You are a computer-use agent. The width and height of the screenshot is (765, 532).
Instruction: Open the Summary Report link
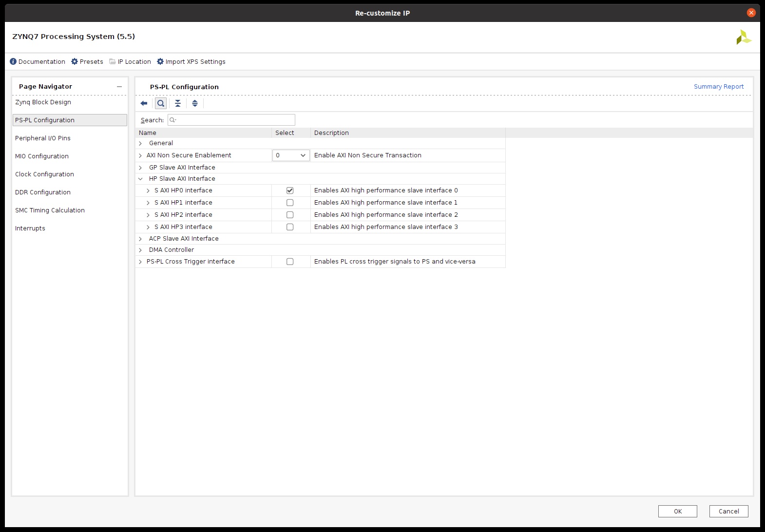(x=719, y=86)
